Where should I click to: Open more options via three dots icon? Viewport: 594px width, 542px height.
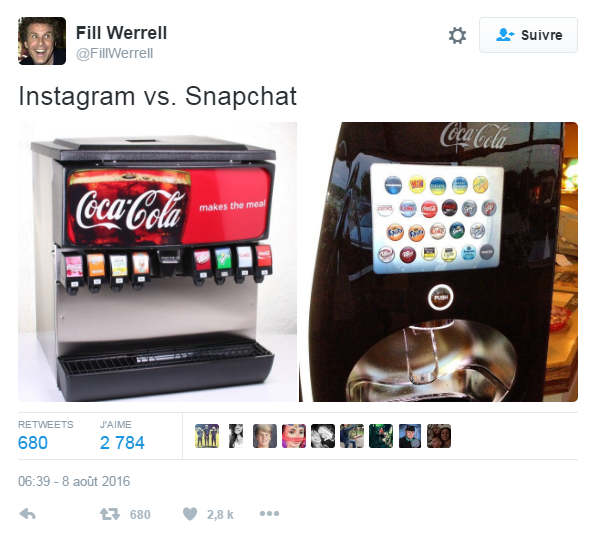tap(269, 514)
